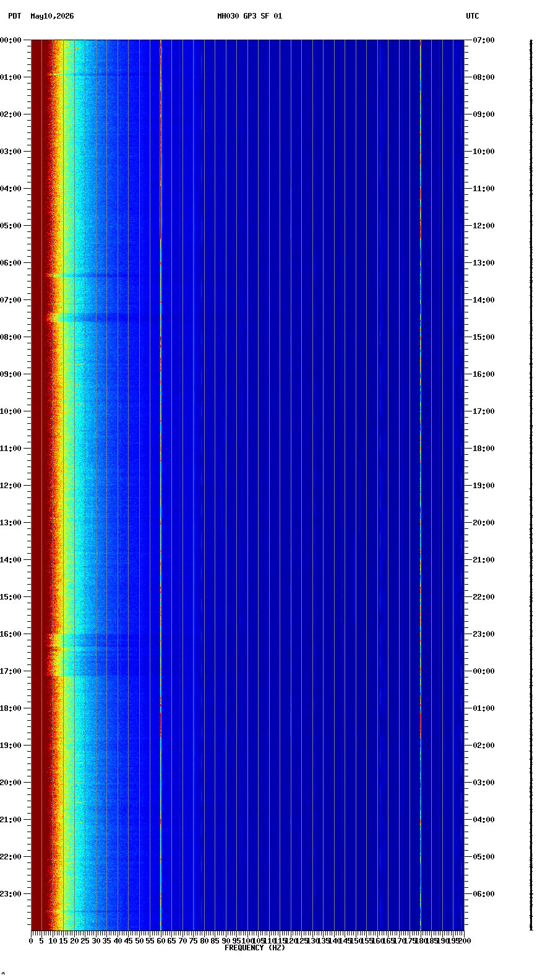Select the 08:00 UTC time label
The width and height of the screenshot is (558, 980).
click(484, 77)
